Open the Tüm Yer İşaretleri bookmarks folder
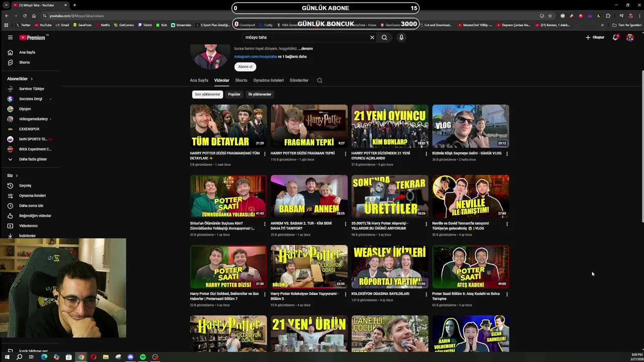 [627, 25]
